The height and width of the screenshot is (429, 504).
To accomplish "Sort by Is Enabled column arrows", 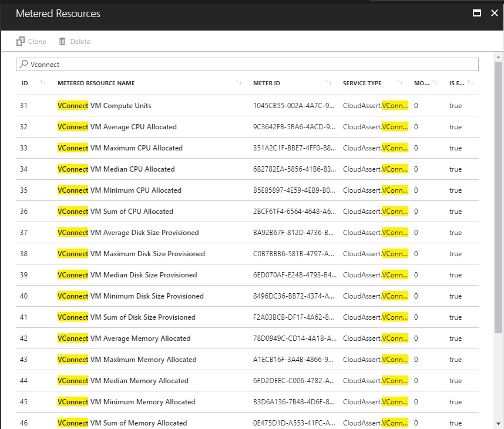I will (x=470, y=83).
